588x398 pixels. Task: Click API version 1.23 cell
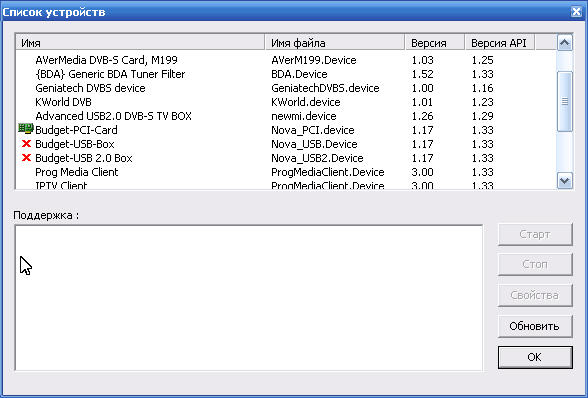coord(483,102)
